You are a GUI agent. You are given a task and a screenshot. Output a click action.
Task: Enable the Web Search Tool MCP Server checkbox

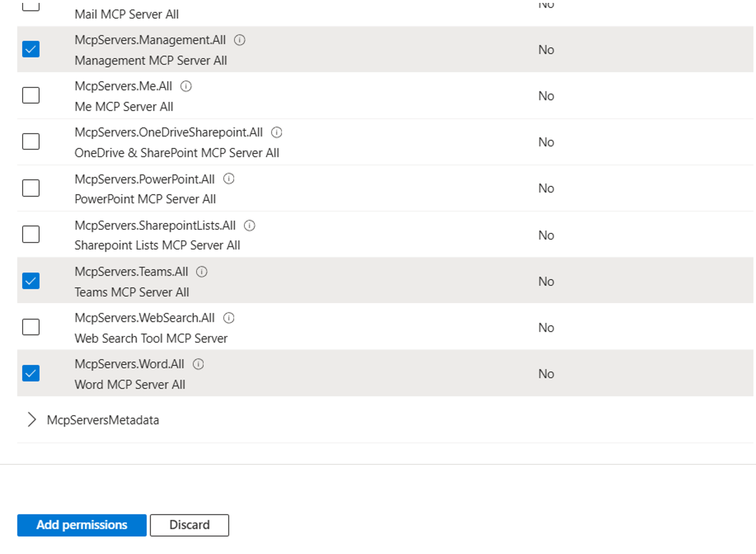click(31, 327)
